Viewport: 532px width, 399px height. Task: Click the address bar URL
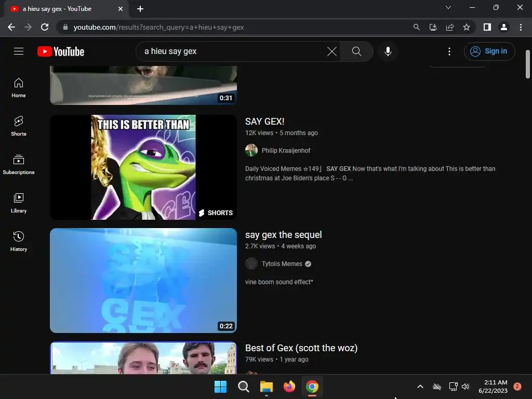click(x=158, y=27)
